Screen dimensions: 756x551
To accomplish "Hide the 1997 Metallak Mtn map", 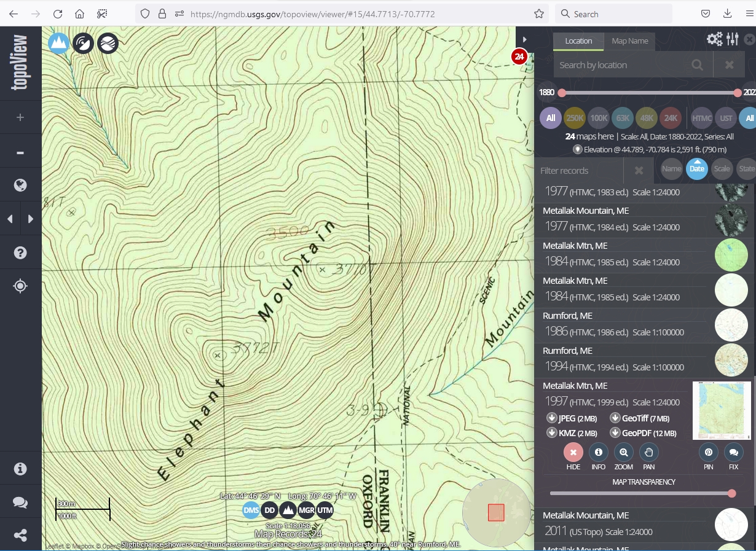I will pos(573,453).
